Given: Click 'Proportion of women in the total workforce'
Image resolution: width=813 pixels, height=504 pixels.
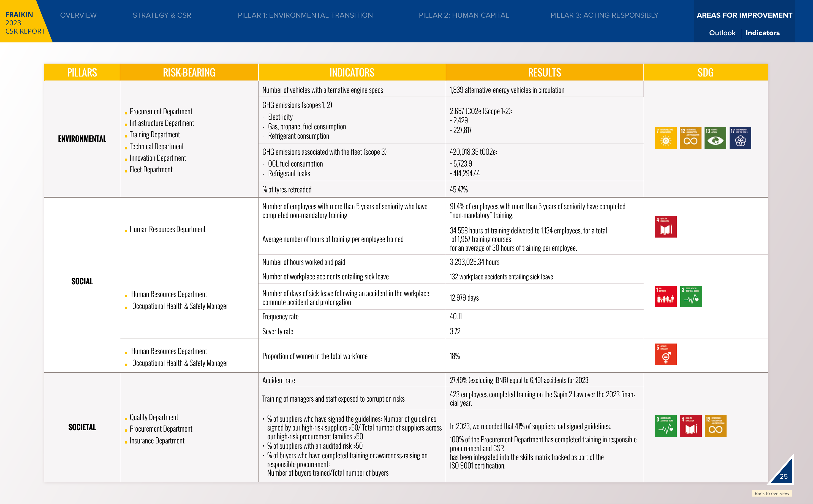Looking at the screenshot, I should tap(315, 356).
